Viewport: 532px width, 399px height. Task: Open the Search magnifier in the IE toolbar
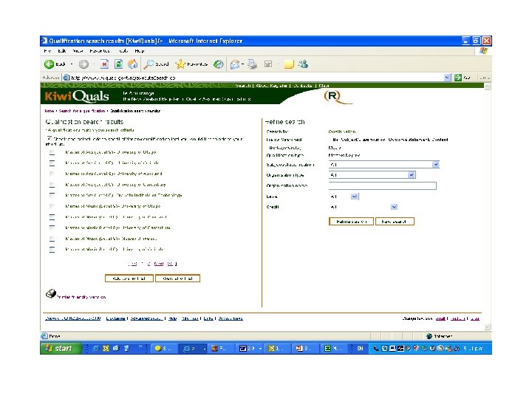(157, 64)
